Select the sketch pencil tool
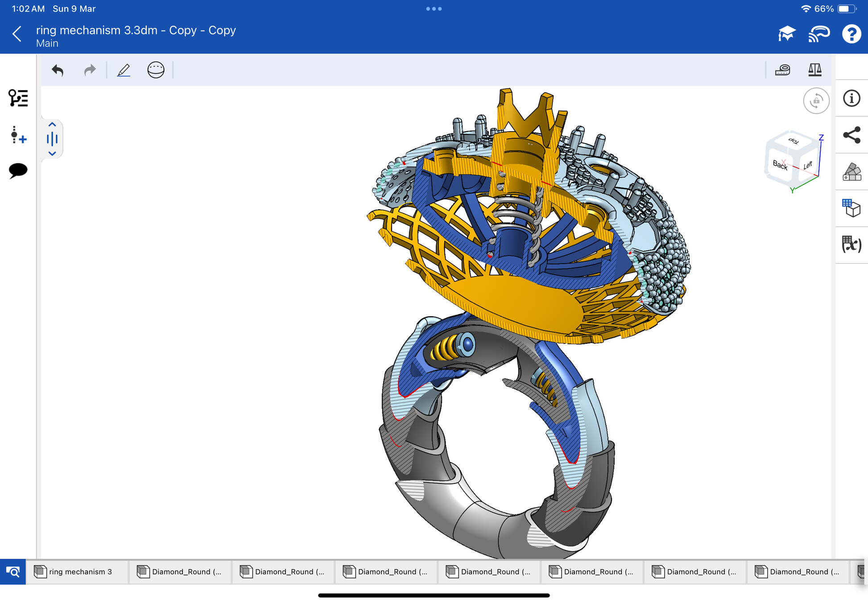Screen dimensions: 868x603 [x=124, y=70]
